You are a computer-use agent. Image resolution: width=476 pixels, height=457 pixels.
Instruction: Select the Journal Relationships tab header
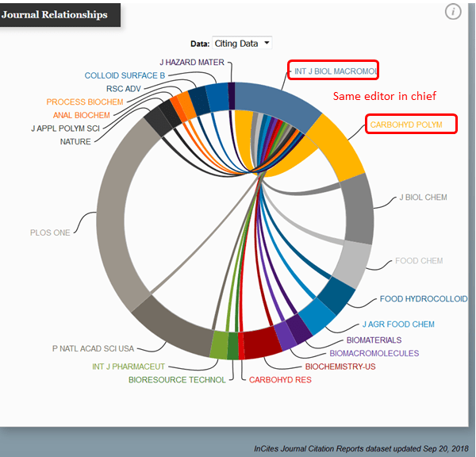coord(59,13)
